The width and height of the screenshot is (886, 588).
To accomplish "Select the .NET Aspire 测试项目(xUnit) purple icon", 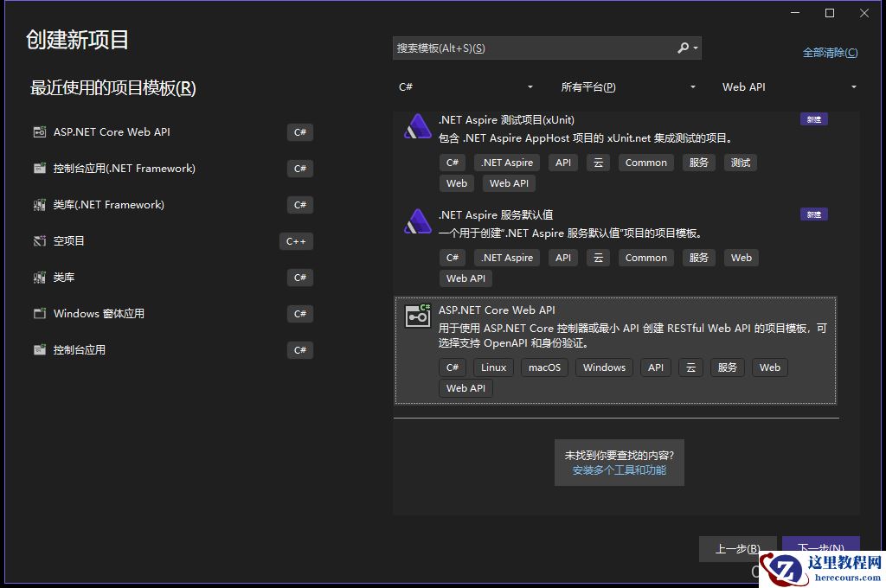I will pos(418,128).
